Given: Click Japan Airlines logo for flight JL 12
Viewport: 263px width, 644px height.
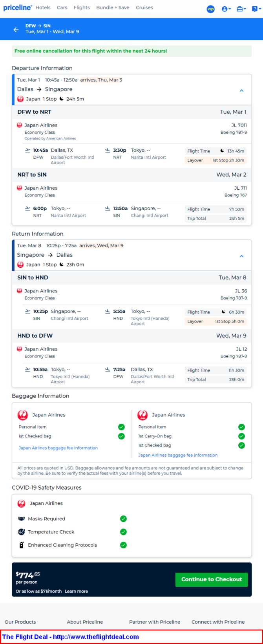Looking at the screenshot, I should click(20, 349).
